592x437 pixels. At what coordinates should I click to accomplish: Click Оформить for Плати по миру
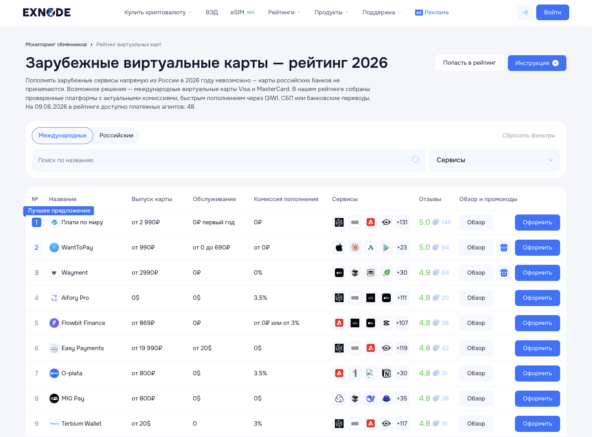coord(537,222)
